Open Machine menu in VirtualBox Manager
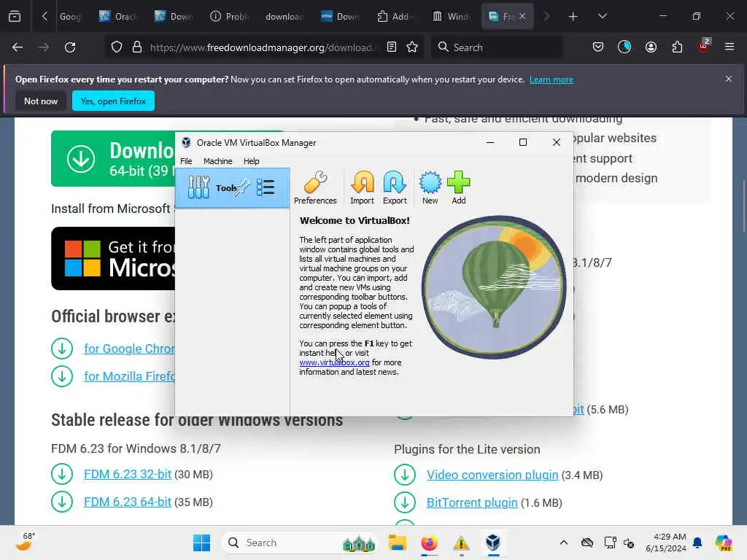747x560 pixels. point(217,161)
